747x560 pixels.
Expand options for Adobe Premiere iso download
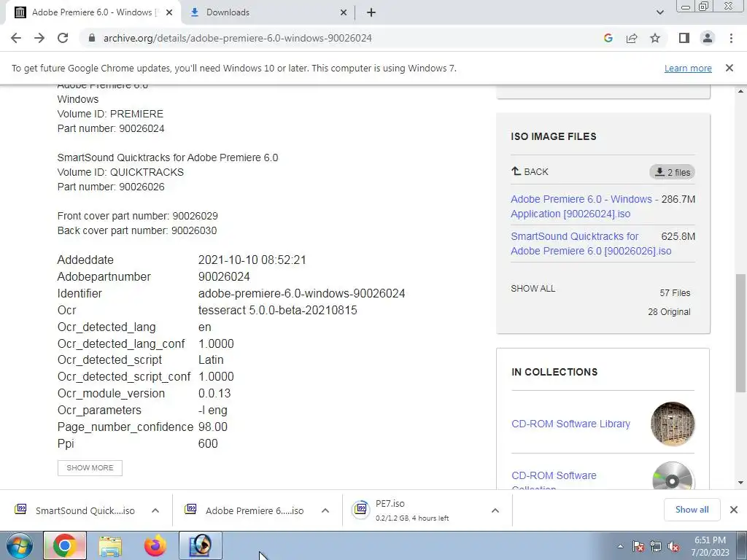pyautogui.click(x=325, y=510)
